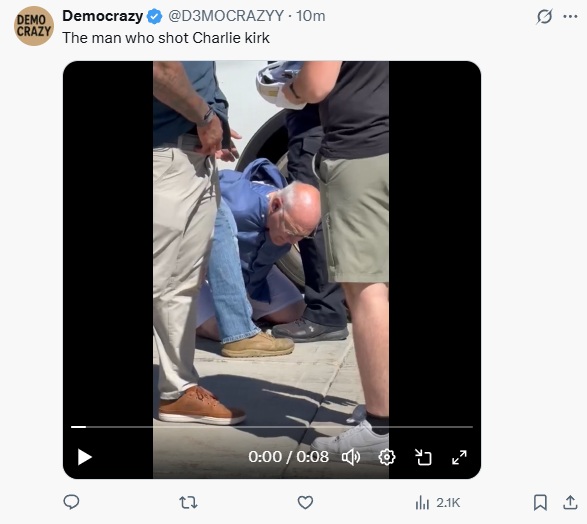Open the reply comment icon

click(71, 502)
